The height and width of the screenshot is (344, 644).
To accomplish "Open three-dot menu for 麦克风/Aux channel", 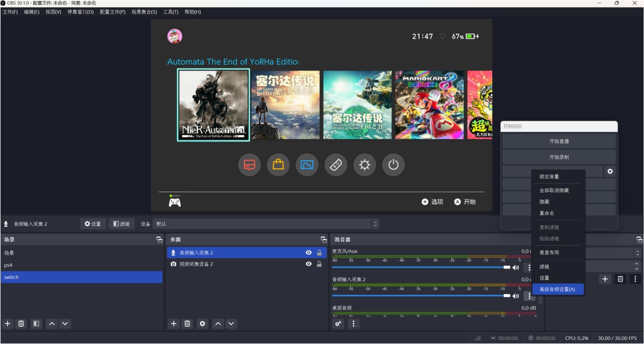I will (x=529, y=267).
